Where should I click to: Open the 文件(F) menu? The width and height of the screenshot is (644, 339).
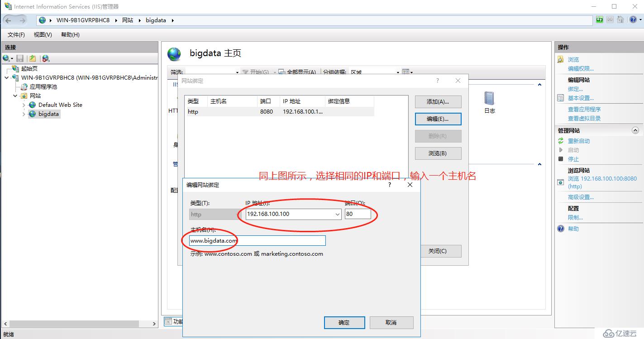tap(16, 35)
